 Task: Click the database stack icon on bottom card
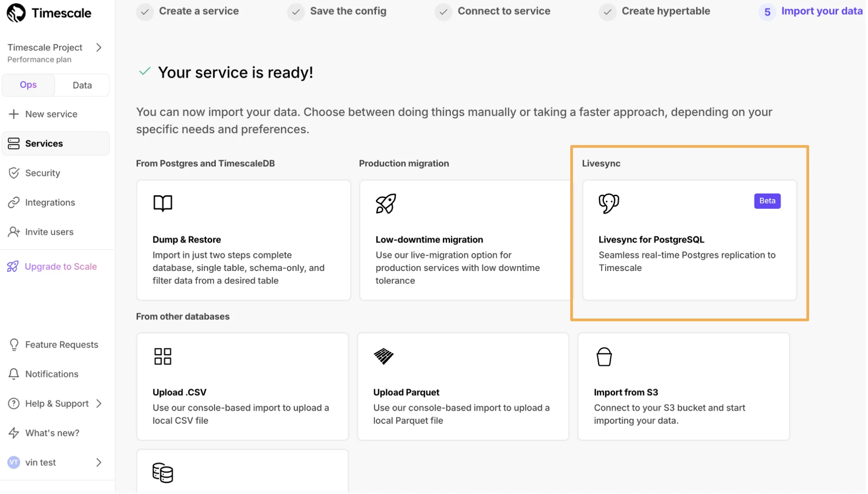tap(163, 473)
